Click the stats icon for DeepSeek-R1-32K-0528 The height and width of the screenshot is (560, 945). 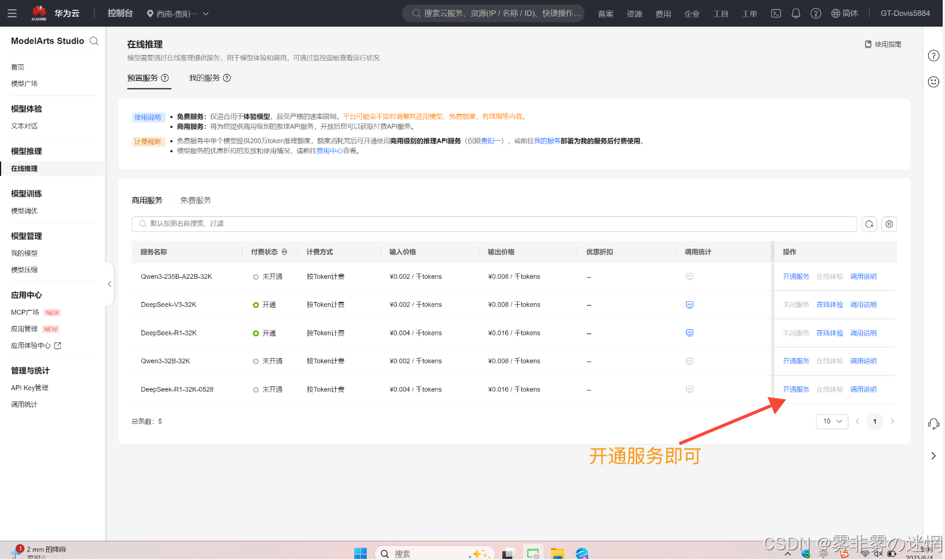[x=690, y=389]
